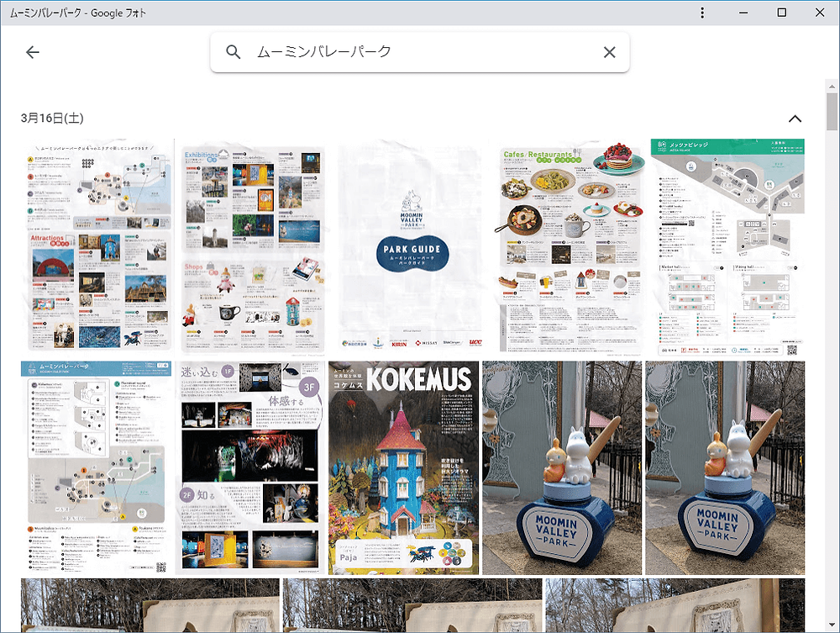Open the blue-header Moominvalley Park map thumbnail

[97, 467]
